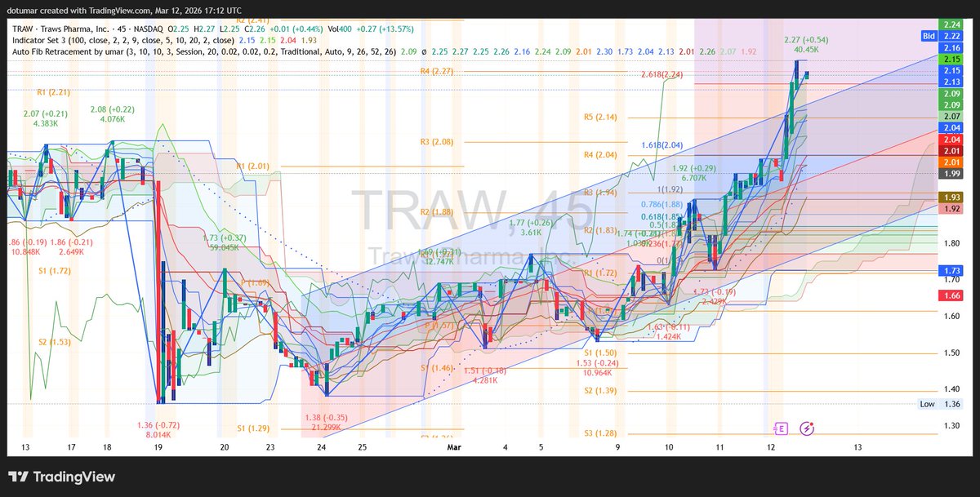Click the 'R5 (2.14)' pivot label
Viewport: 980px width, 497px height.
(x=600, y=117)
